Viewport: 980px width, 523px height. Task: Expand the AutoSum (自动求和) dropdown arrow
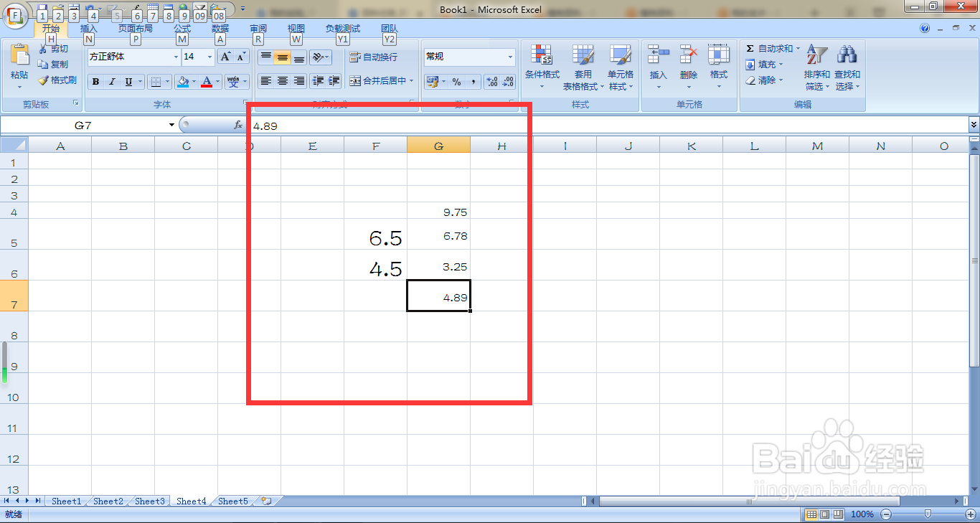click(798, 49)
